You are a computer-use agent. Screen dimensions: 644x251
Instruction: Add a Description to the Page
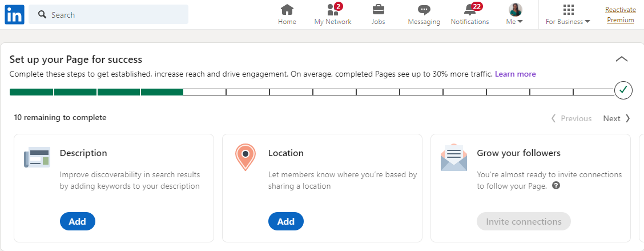[77, 221]
